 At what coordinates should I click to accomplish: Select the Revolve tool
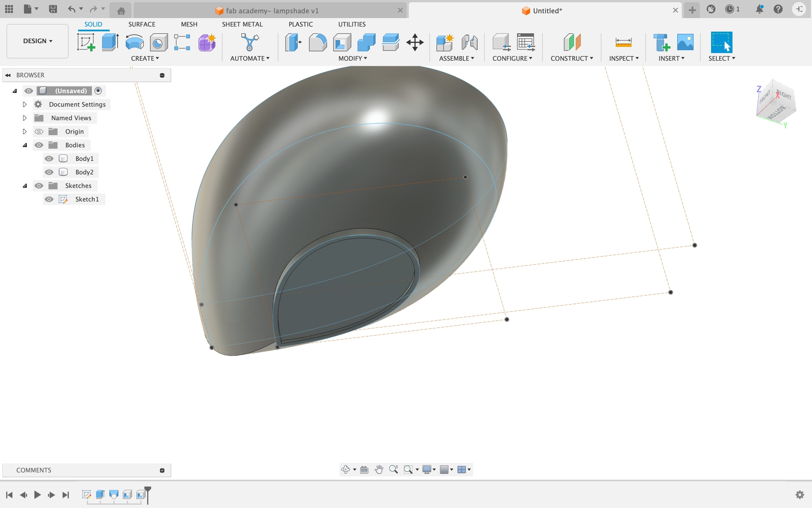(134, 42)
